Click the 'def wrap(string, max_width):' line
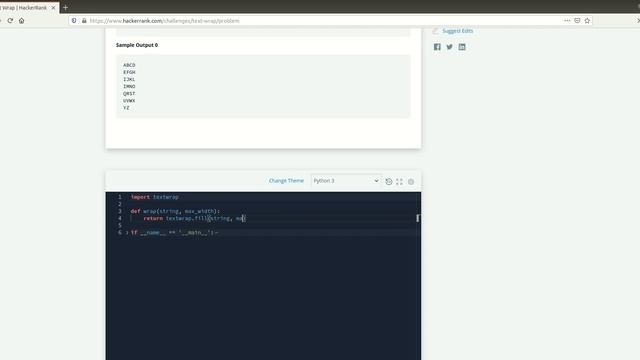The height and width of the screenshot is (360, 640). coord(175,211)
